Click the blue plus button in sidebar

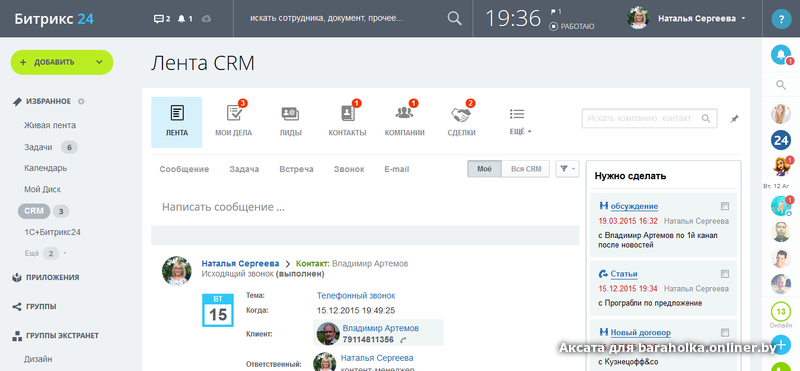pyautogui.click(x=781, y=345)
